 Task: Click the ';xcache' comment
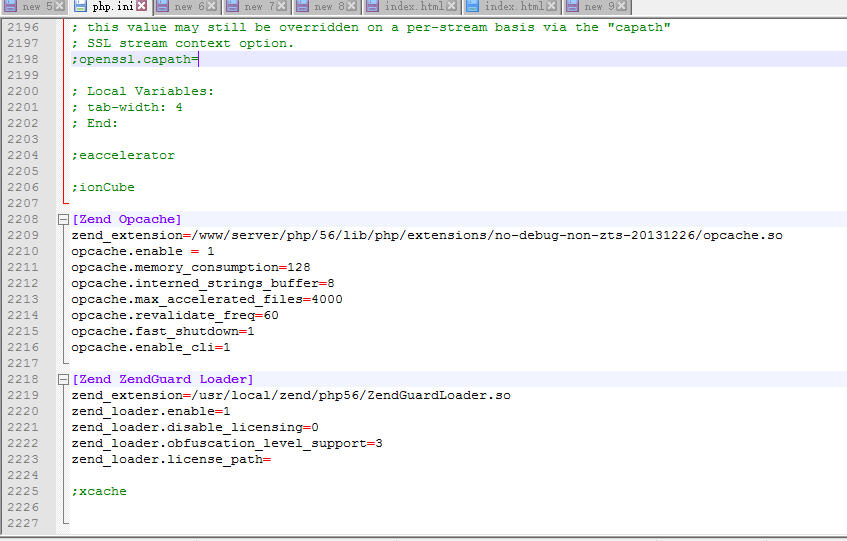(x=99, y=491)
